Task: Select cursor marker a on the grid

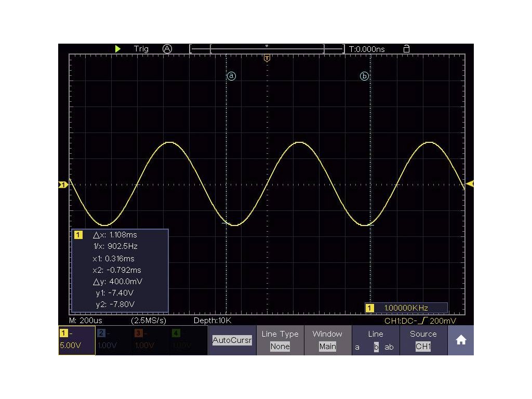Action: (x=232, y=76)
